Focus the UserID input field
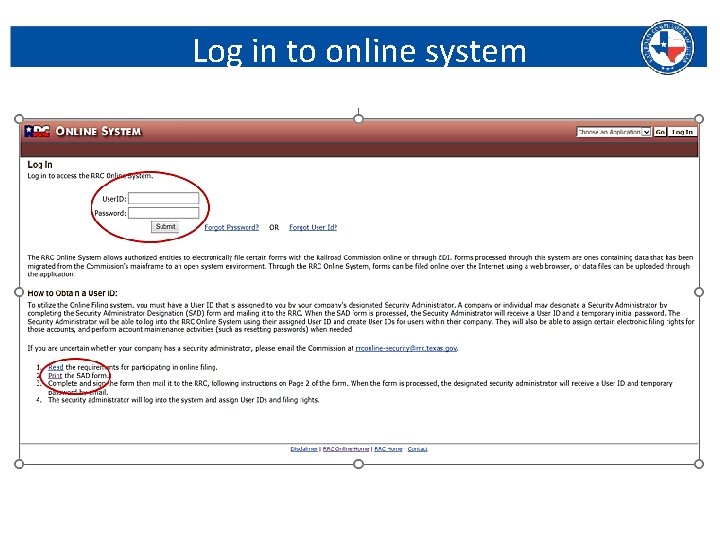Image resolution: width=720 pixels, height=540 pixels. [x=163, y=198]
